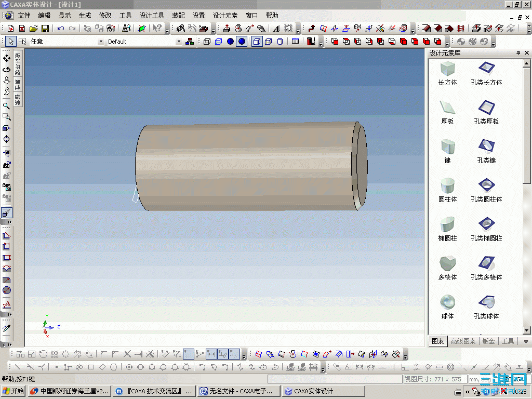Select 球体 sphere element
This screenshot has width=532, height=399.
[447, 308]
